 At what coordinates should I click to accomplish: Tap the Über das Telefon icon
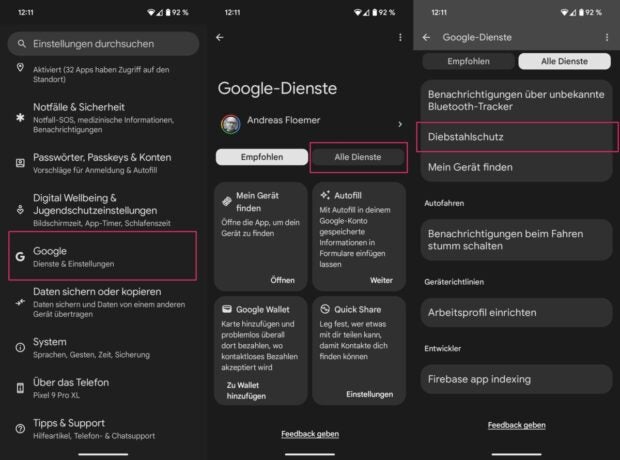[x=20, y=388]
